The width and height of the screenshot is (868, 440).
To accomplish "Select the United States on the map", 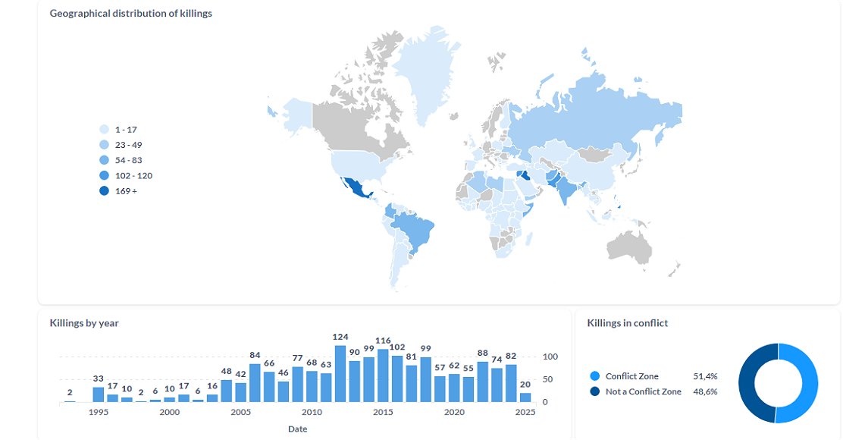I will [x=360, y=163].
